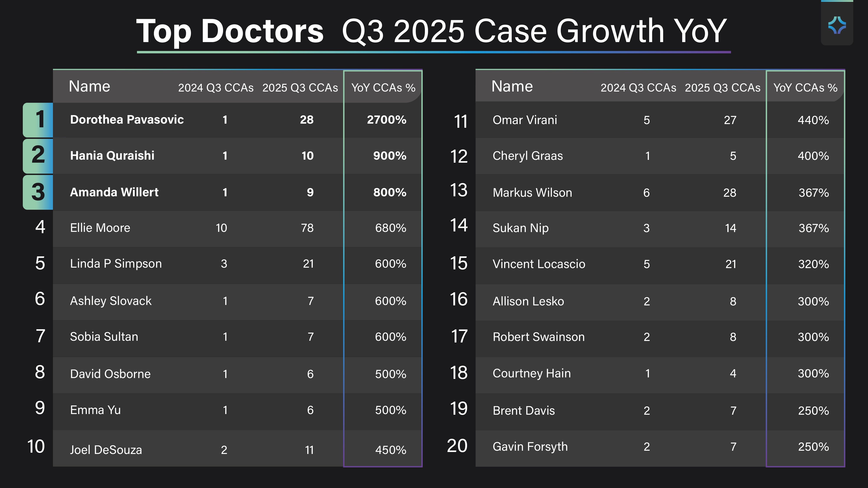Click the left table's Name header
The image size is (868, 488).
(89, 86)
